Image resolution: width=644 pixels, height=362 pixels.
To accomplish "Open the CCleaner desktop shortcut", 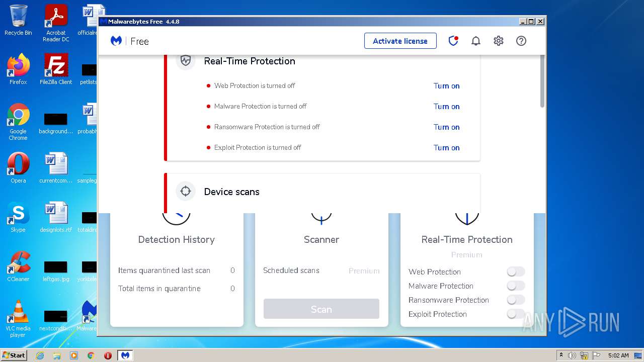I will [x=18, y=266].
